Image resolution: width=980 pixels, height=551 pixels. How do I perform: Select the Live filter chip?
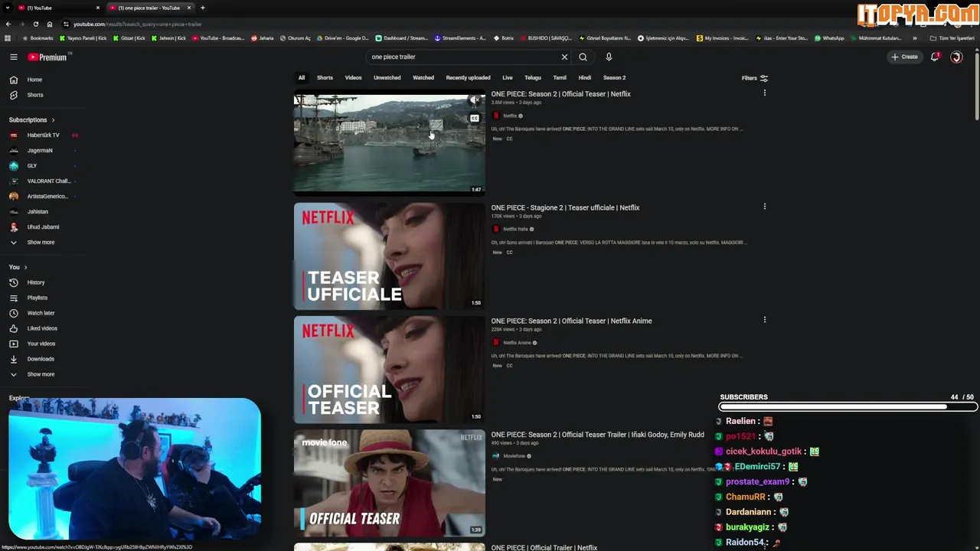507,77
